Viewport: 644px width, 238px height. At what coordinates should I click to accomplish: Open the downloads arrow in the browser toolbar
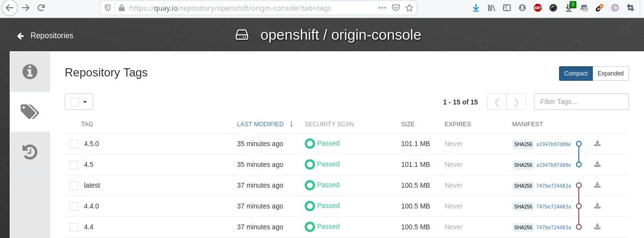[476, 8]
